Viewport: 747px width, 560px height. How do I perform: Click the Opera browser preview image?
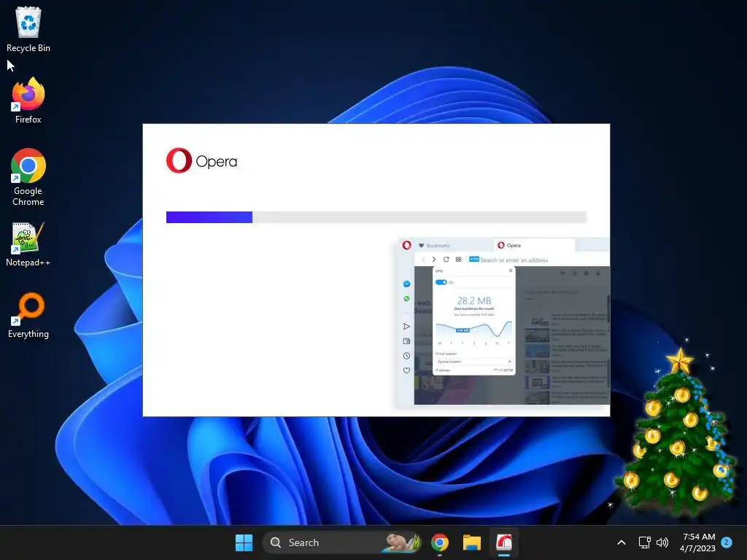point(503,322)
